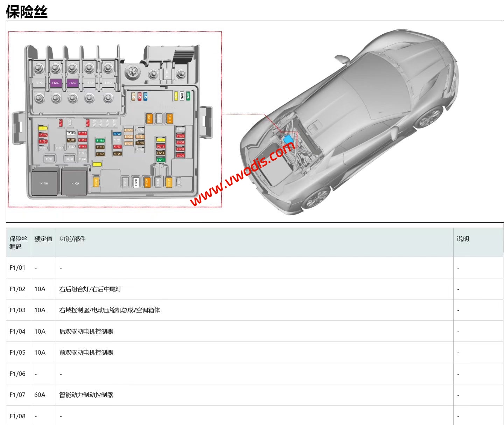
Task: Click the blue fuse box marker on car
Action: pos(289,139)
